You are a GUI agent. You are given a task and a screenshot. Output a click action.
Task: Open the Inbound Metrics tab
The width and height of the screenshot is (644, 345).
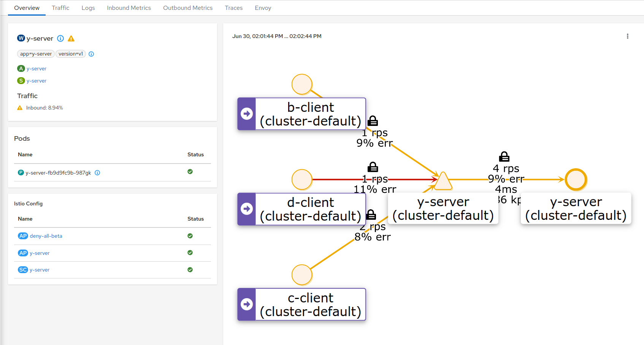[129, 8]
